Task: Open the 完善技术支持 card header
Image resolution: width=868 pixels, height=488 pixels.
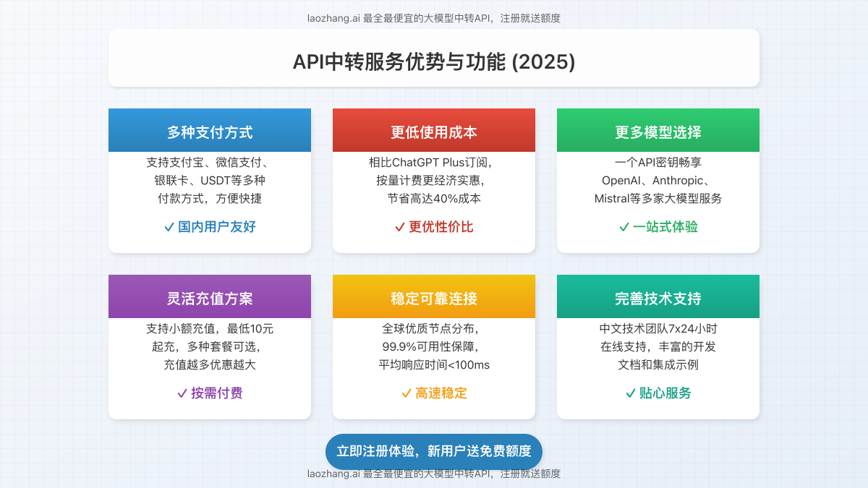Action: point(658,296)
